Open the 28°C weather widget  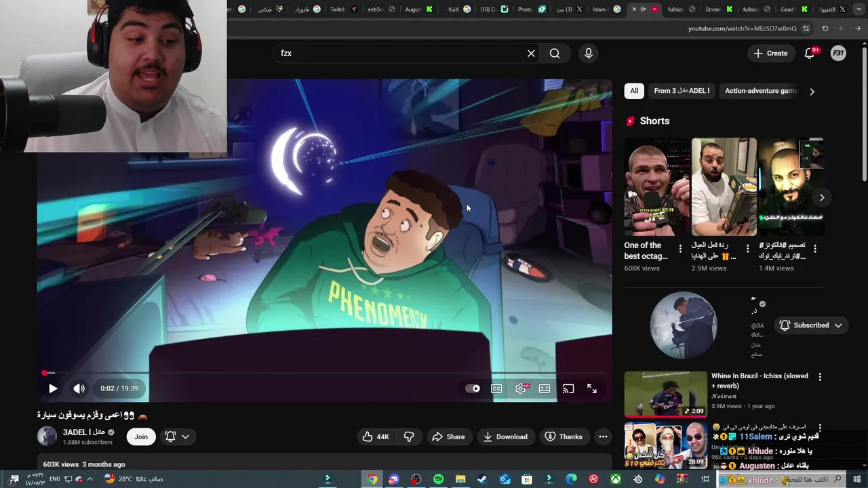134,479
